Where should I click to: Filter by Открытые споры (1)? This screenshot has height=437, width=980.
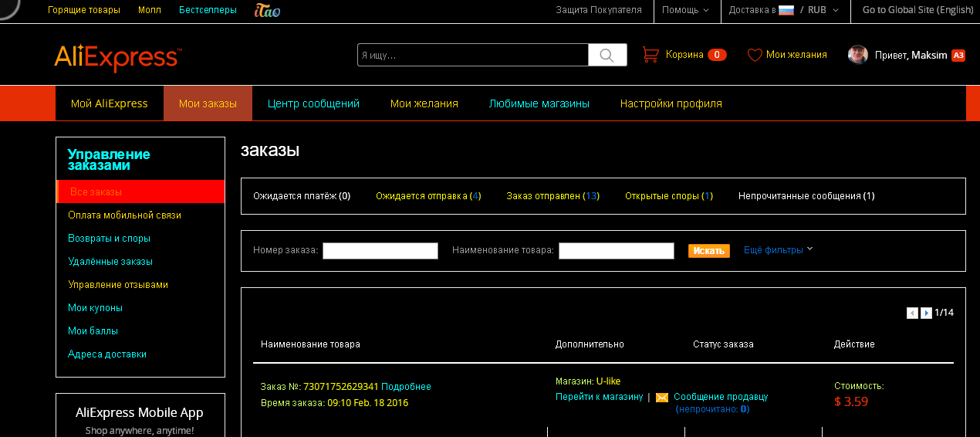tap(669, 196)
